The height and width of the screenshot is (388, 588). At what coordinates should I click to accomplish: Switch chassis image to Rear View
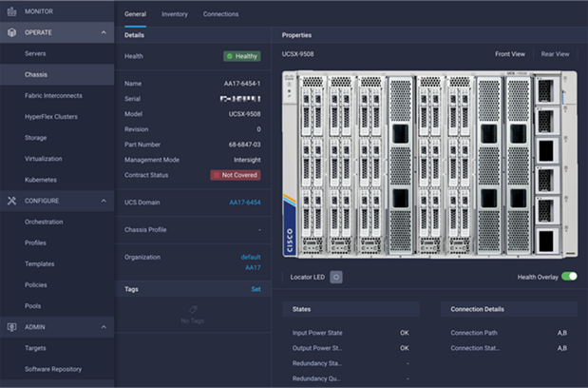tap(555, 54)
